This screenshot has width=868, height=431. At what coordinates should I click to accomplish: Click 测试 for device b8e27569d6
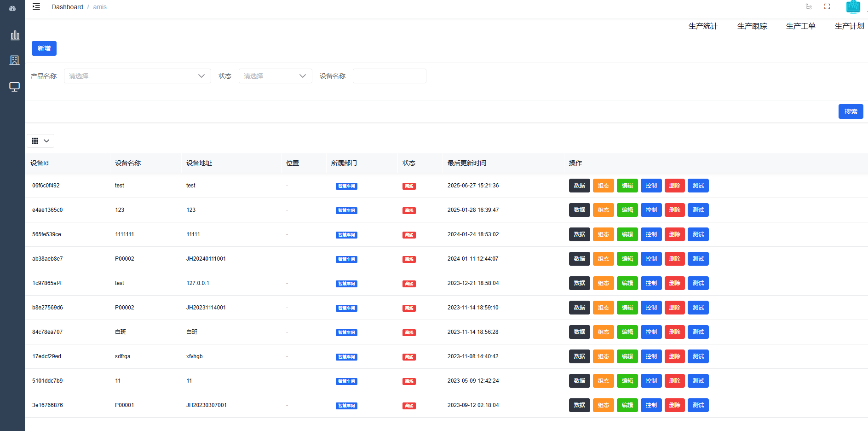coord(698,308)
